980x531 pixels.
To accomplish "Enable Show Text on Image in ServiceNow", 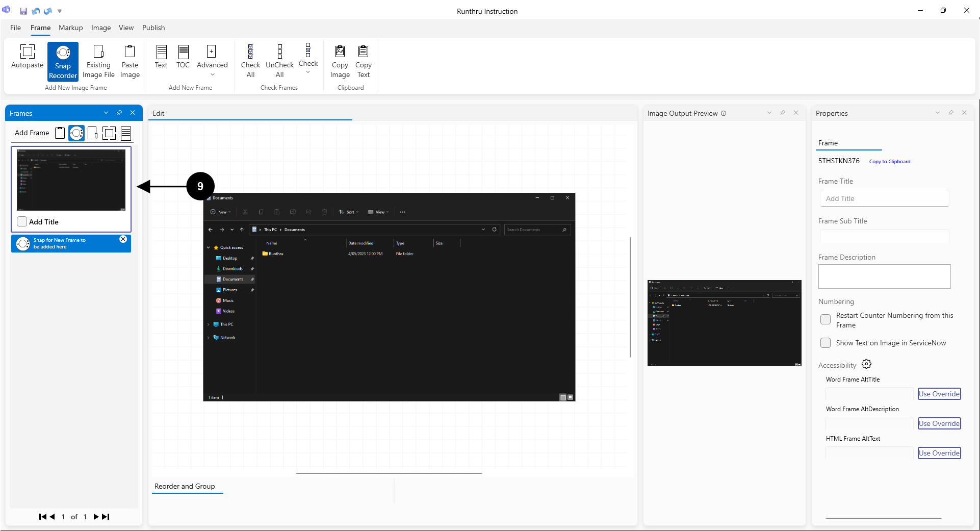I will point(825,343).
